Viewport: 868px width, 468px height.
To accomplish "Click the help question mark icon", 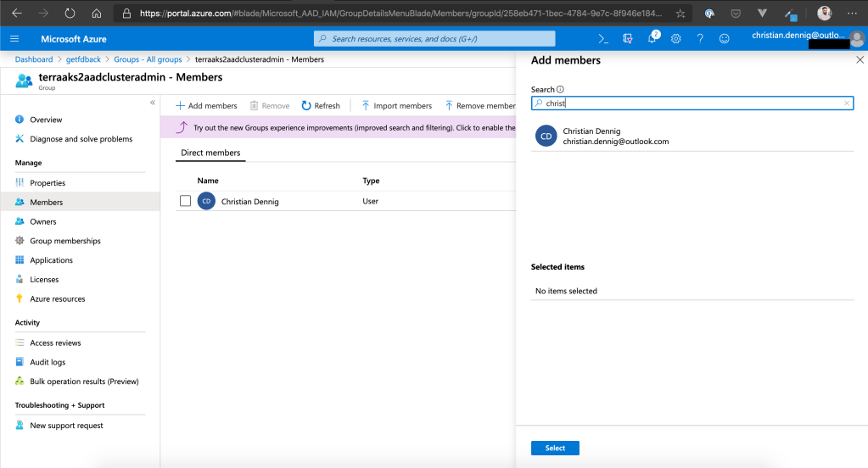I will (700, 38).
